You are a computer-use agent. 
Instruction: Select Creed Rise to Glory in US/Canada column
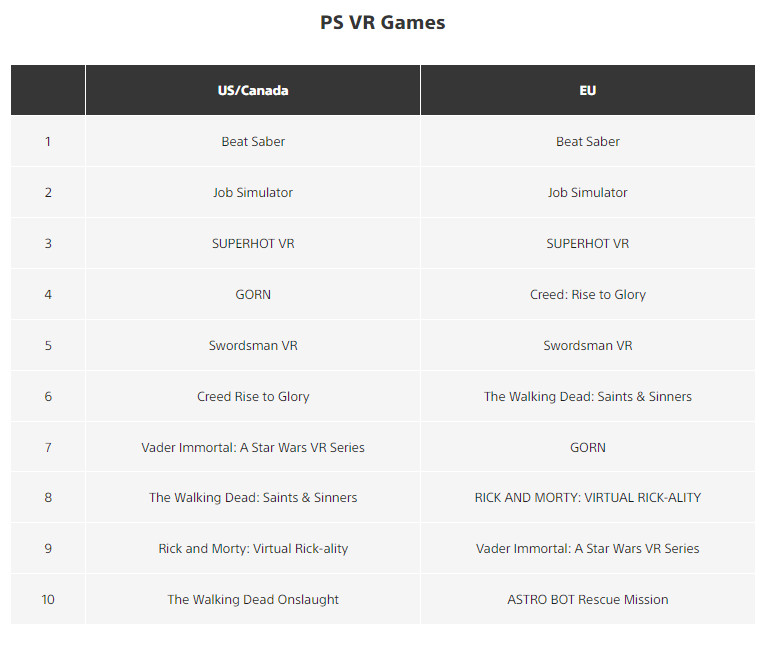(253, 397)
